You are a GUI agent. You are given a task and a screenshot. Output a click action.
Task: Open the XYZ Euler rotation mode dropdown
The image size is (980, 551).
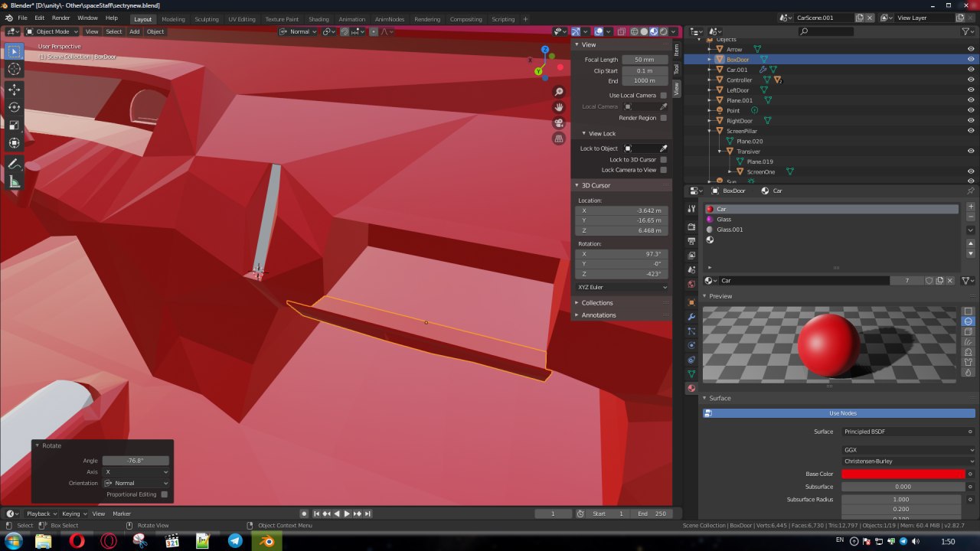(622, 287)
